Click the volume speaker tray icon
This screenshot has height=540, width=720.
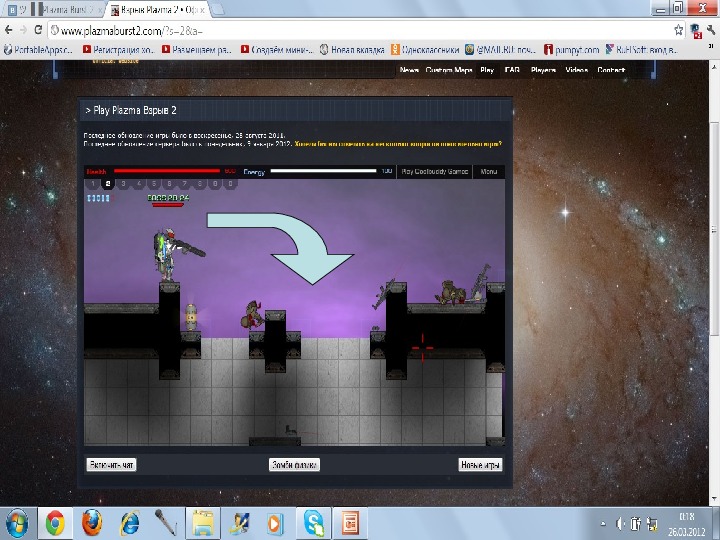pyautogui.click(x=620, y=523)
